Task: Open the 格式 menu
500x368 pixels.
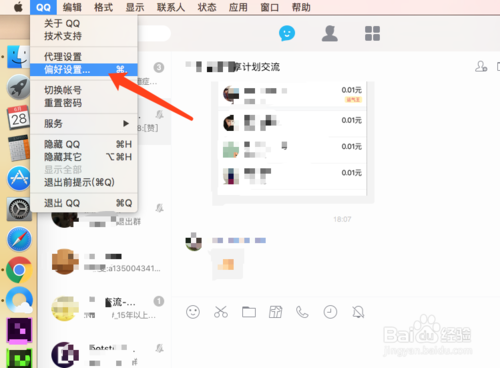Action: click(103, 7)
